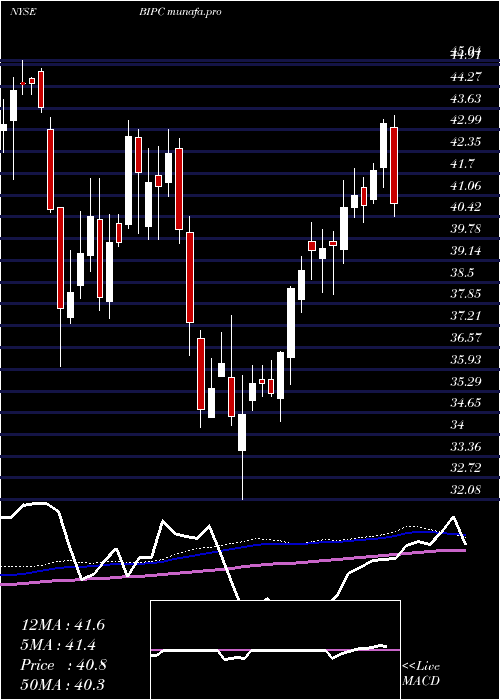
Task: Select the 33.36 price axis label
Action: (467, 447)
